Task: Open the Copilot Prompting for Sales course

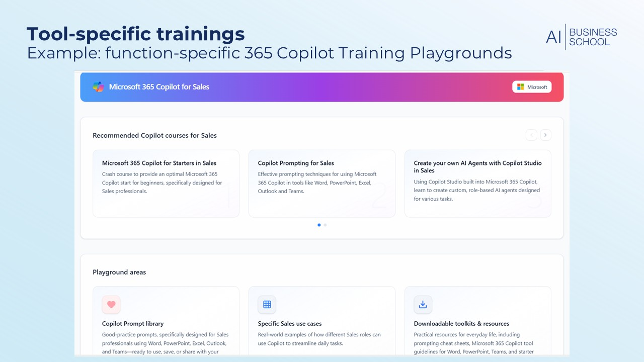Action: (x=322, y=184)
